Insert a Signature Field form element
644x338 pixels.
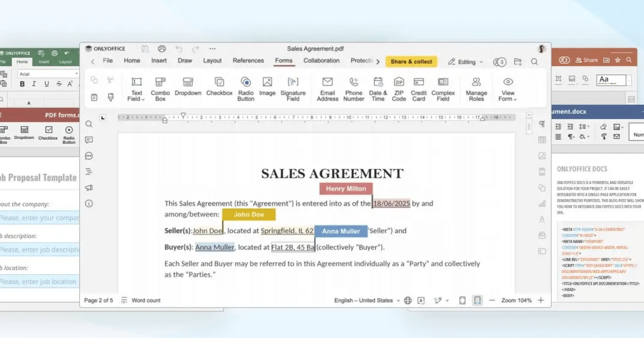(x=293, y=89)
